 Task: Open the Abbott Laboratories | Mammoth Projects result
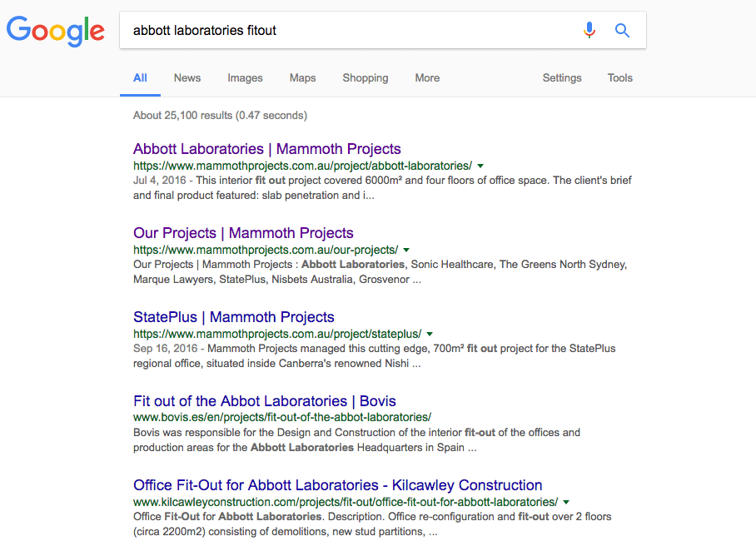click(266, 149)
